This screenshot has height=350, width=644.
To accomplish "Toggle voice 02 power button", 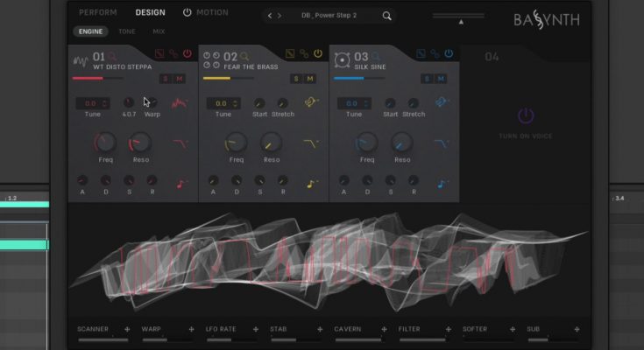I will pyautogui.click(x=317, y=54).
